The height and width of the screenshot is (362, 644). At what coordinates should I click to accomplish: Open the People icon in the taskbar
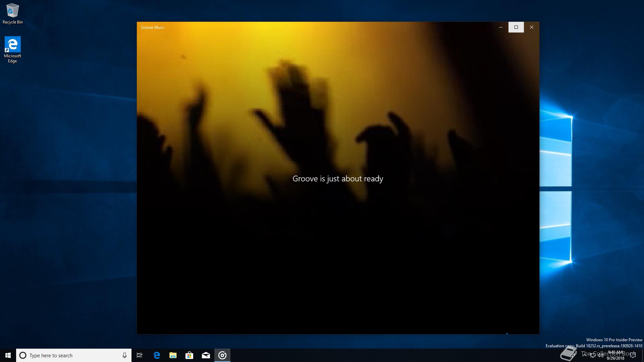coord(573,355)
